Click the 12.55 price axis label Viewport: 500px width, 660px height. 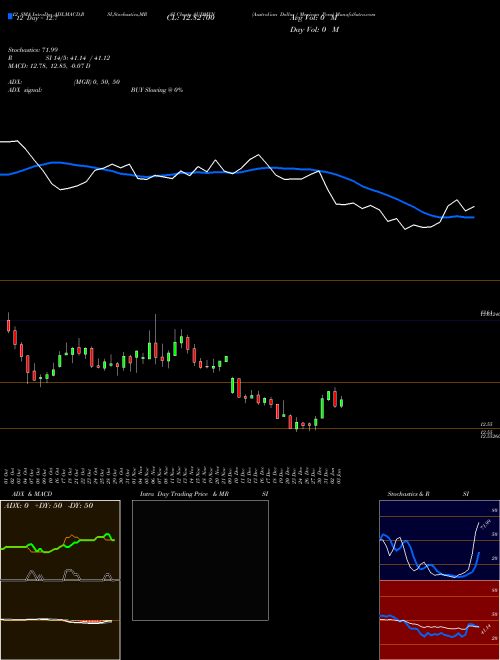[486, 424]
